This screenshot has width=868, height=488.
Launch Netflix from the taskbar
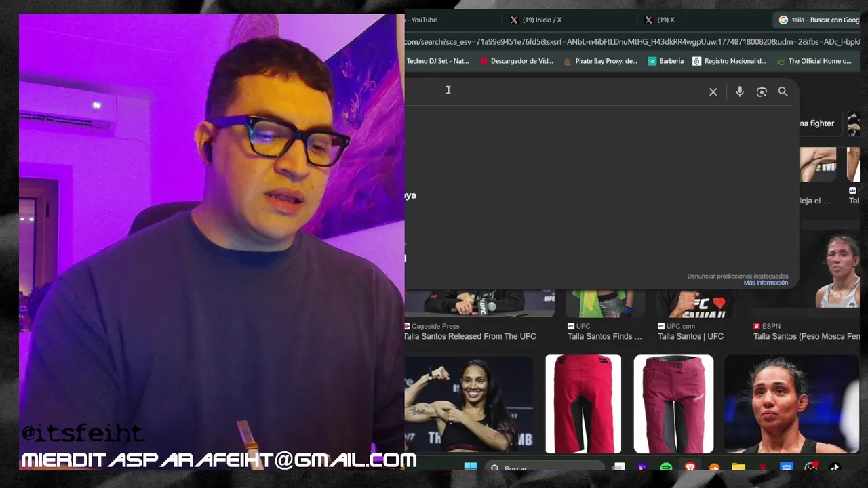pos(763,467)
